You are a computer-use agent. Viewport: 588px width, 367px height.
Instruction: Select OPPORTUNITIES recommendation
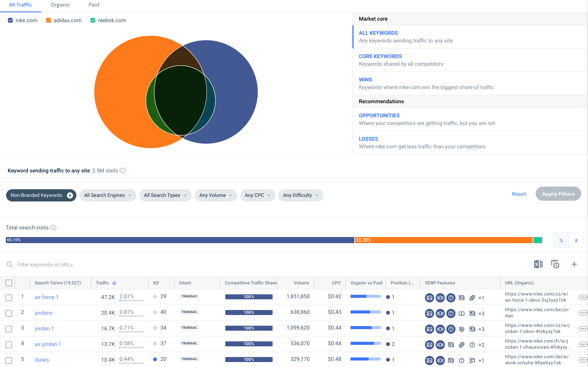(x=470, y=119)
